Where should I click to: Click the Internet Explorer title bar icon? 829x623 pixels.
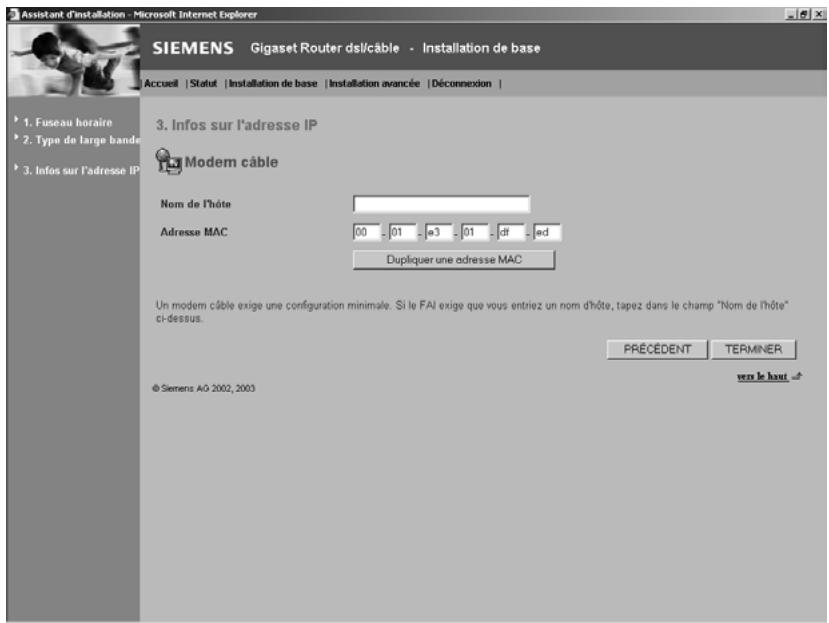pyautogui.click(x=14, y=15)
